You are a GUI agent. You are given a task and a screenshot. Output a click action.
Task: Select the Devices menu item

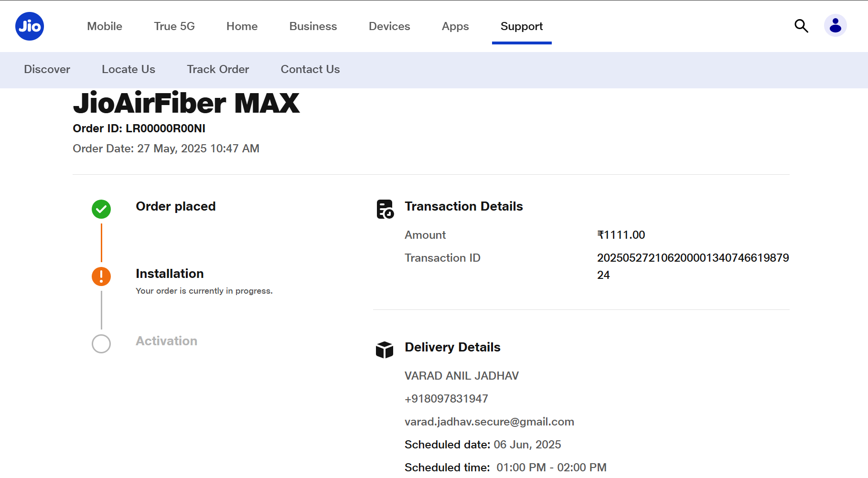[389, 26]
